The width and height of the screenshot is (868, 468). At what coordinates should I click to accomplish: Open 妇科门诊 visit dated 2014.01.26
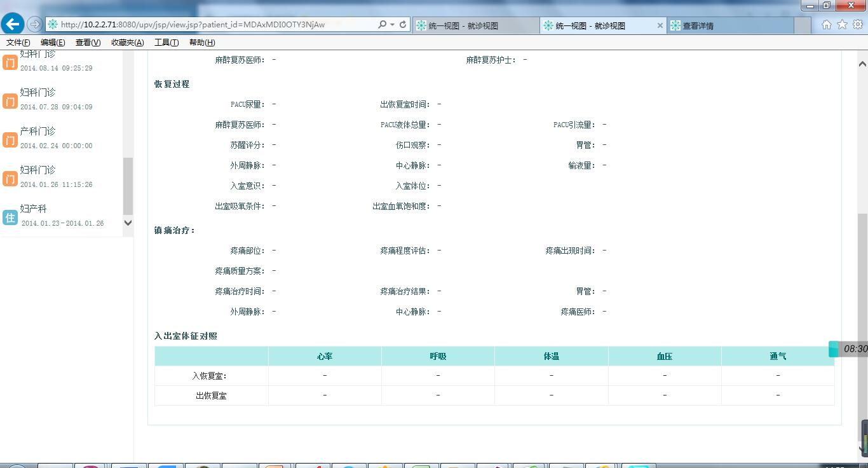tap(38, 170)
